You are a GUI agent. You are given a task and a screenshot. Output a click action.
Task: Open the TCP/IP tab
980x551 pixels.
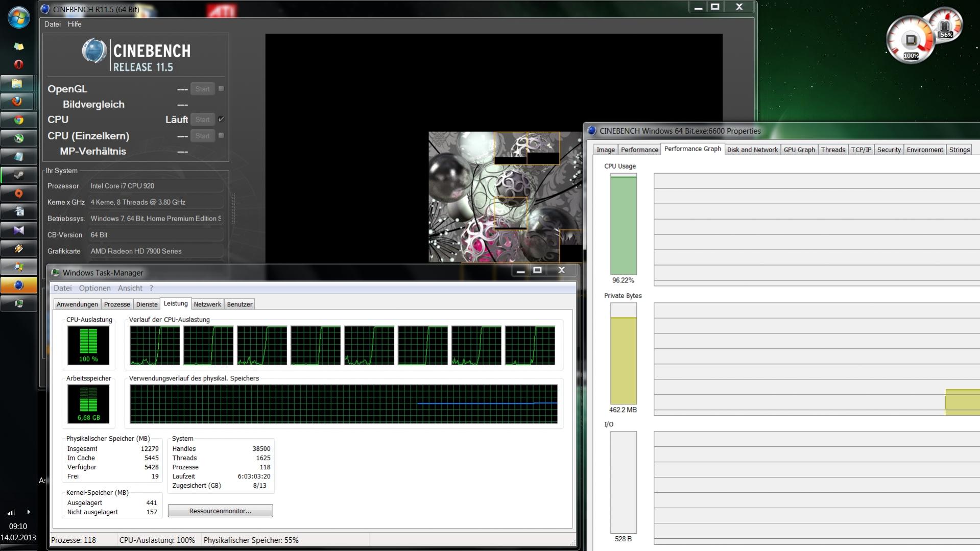click(x=861, y=150)
